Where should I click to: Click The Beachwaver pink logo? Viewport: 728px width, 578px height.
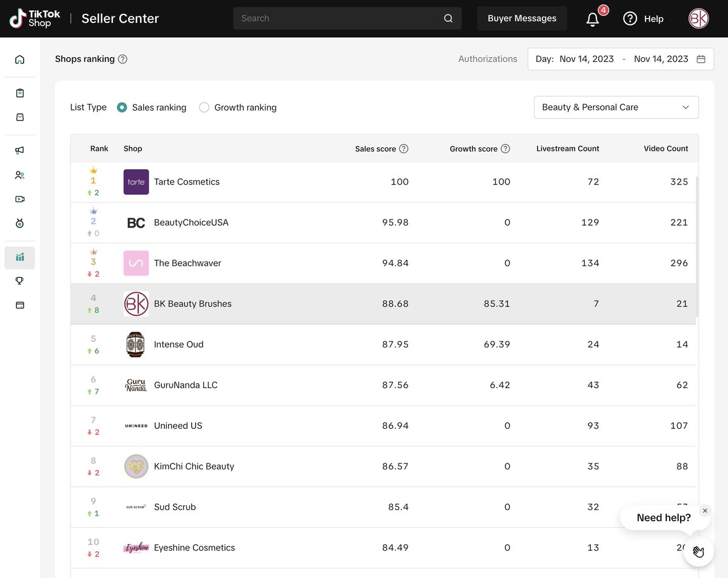136,263
